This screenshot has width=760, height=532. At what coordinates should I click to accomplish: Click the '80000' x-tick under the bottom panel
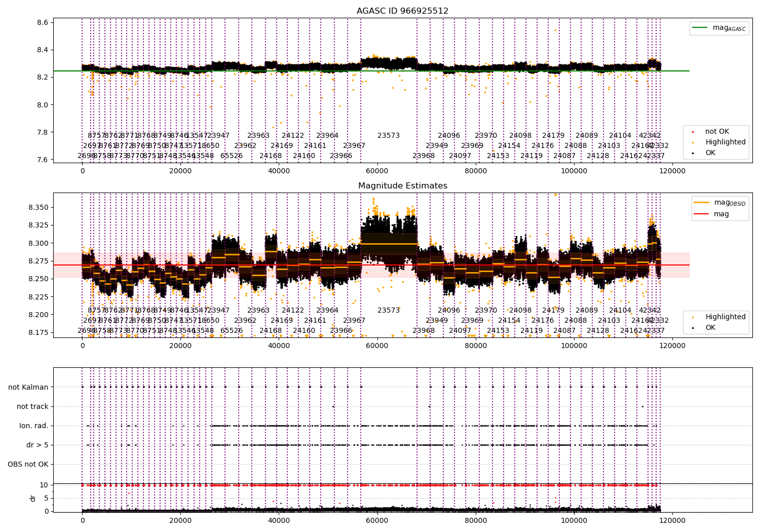[476, 520]
